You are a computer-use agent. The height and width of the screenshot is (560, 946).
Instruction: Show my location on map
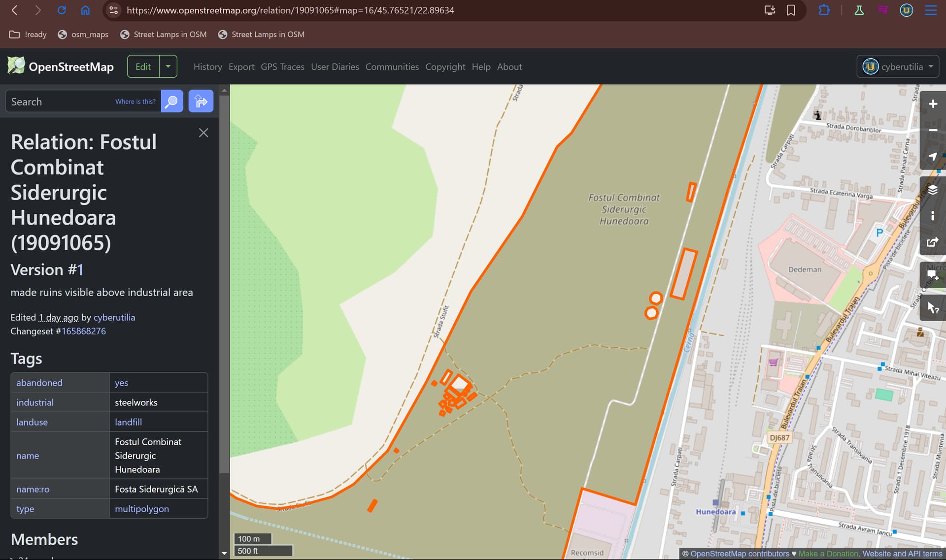point(933,157)
